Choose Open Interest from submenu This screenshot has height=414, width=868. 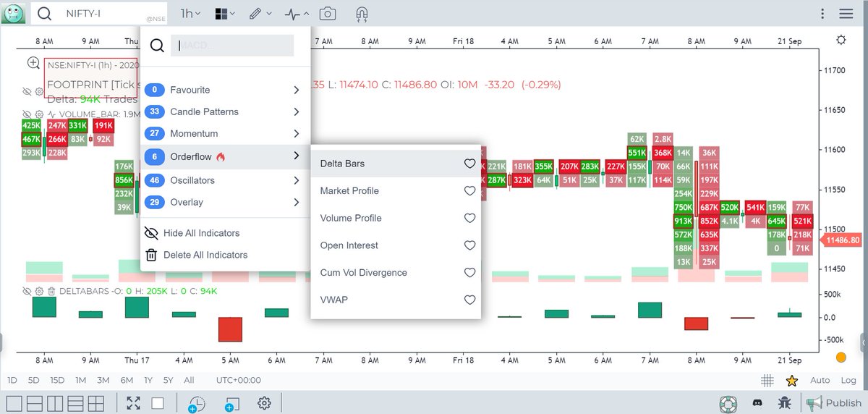point(396,245)
